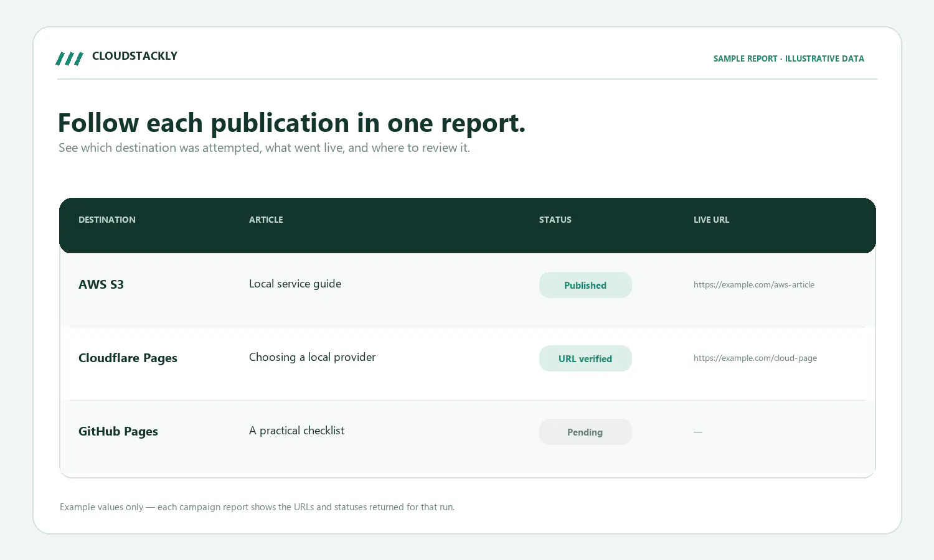Click the CLOUDSTACKLY brand name
Screen dimensions: 934x560
(x=134, y=56)
